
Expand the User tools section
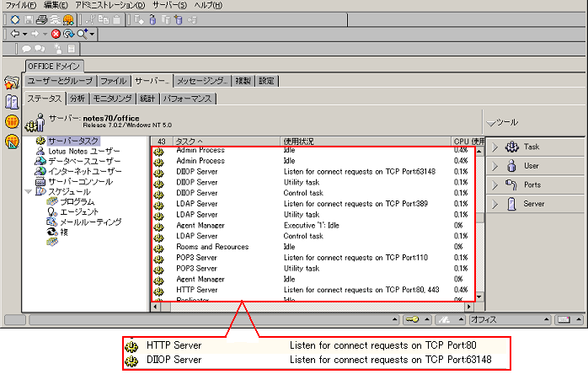[x=494, y=166]
